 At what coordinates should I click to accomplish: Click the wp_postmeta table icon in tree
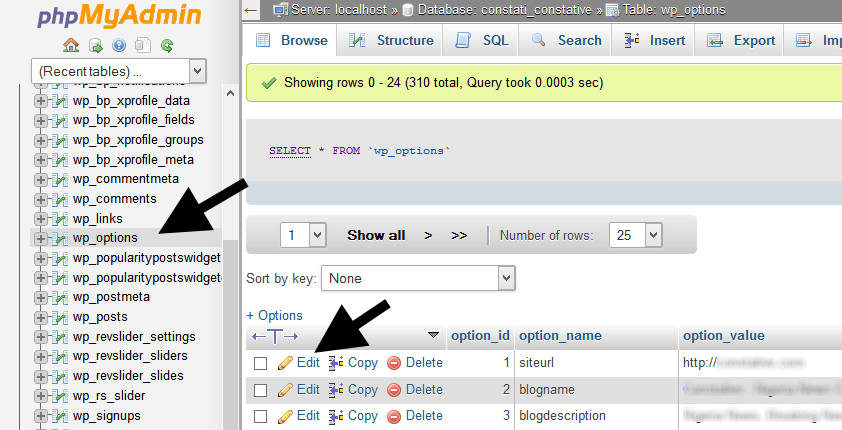coord(59,298)
